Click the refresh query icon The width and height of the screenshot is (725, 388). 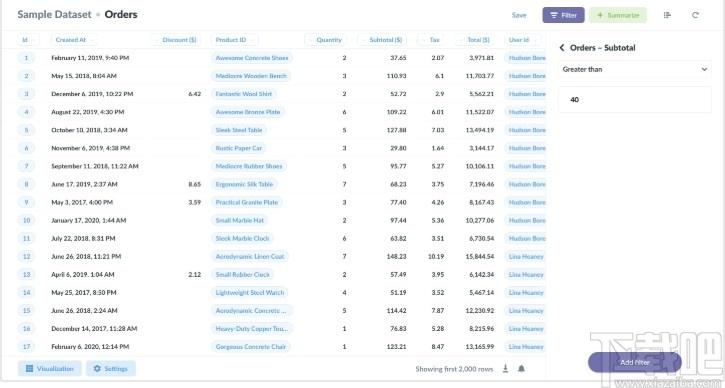[695, 15]
